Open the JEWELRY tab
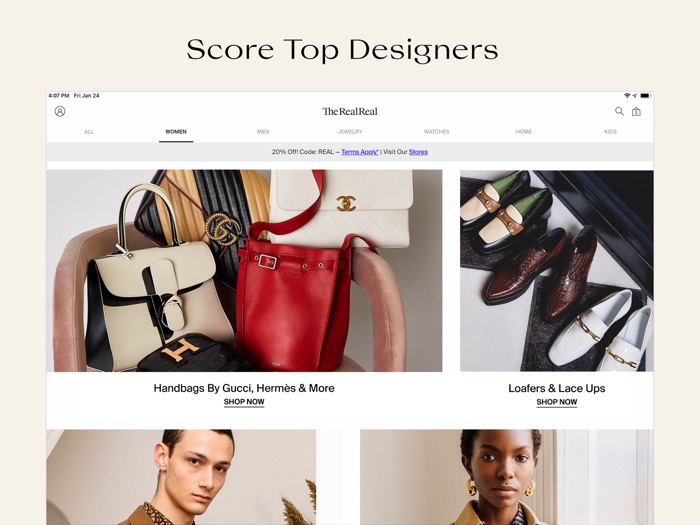Screen dimensions: 700x525 tap(350, 132)
